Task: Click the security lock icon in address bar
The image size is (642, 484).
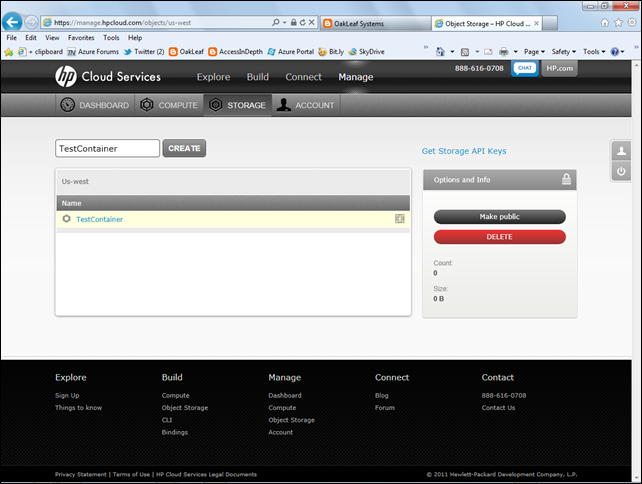Action: coord(294,23)
